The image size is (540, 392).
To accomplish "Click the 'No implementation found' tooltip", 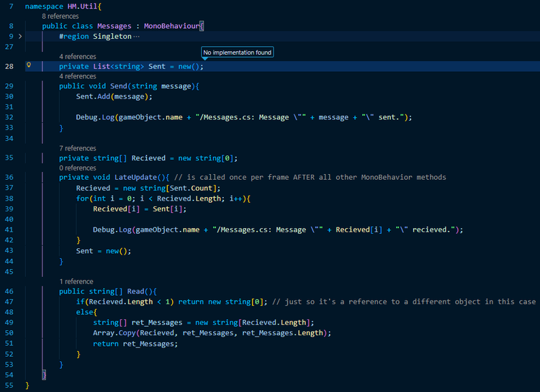I will tap(238, 53).
